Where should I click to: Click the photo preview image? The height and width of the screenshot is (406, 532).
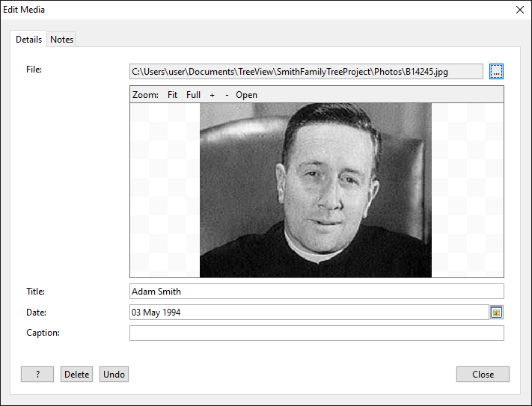click(x=316, y=190)
